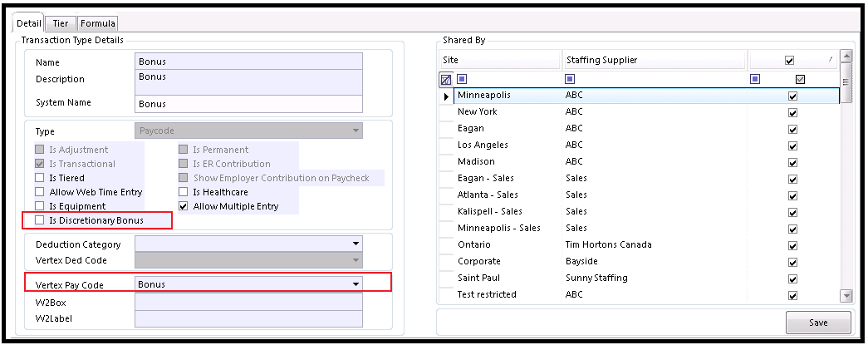Switch to the Tier tab
Viewport: 868px width, 345px height.
[x=61, y=23]
